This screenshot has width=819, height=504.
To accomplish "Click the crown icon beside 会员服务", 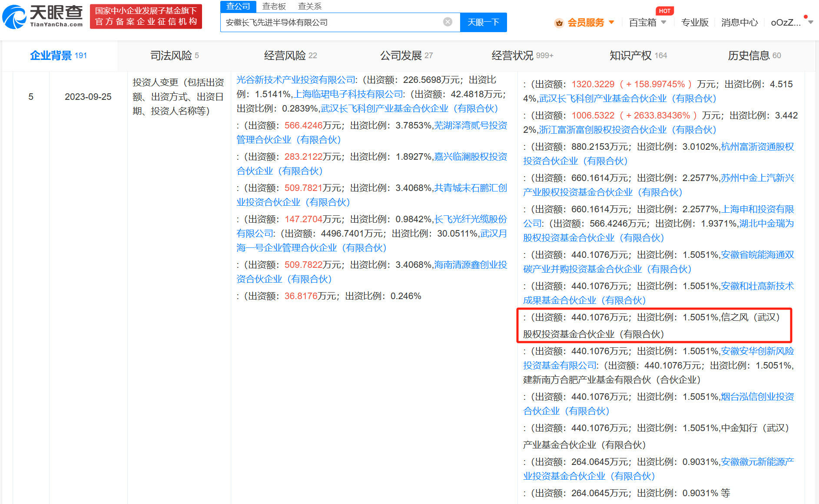I will pyautogui.click(x=558, y=23).
